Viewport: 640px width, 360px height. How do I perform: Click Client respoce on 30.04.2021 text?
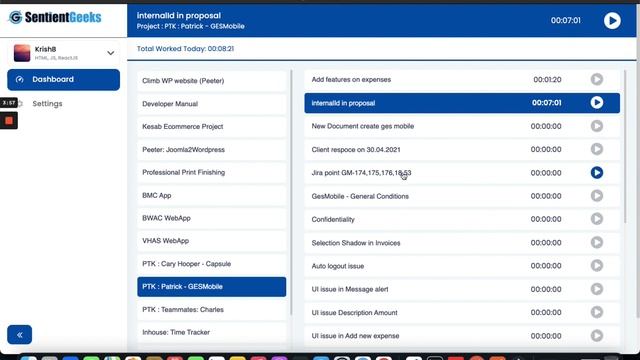(356, 149)
